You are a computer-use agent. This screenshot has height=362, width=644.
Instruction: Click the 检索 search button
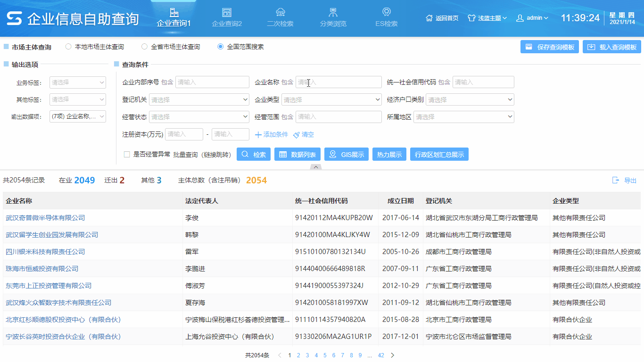tap(254, 154)
